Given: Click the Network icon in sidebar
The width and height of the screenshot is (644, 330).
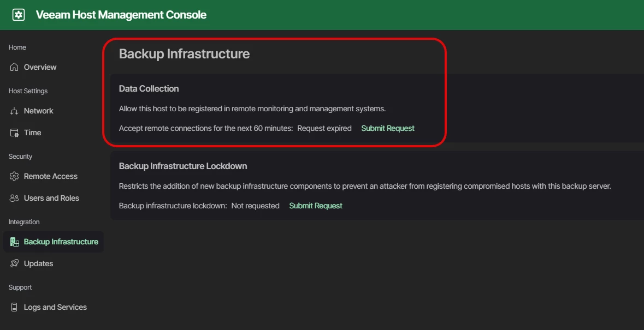Looking at the screenshot, I should 14,111.
